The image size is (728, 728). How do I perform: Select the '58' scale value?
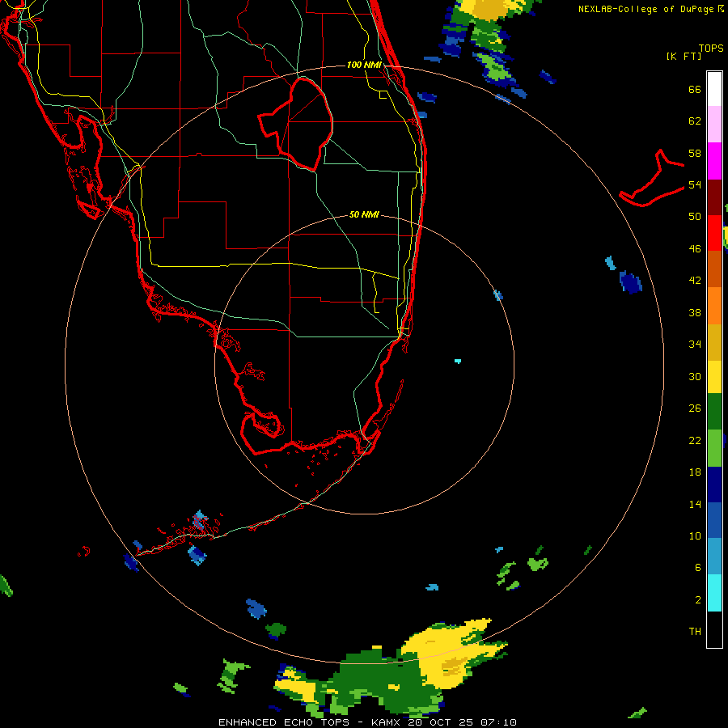pos(695,153)
